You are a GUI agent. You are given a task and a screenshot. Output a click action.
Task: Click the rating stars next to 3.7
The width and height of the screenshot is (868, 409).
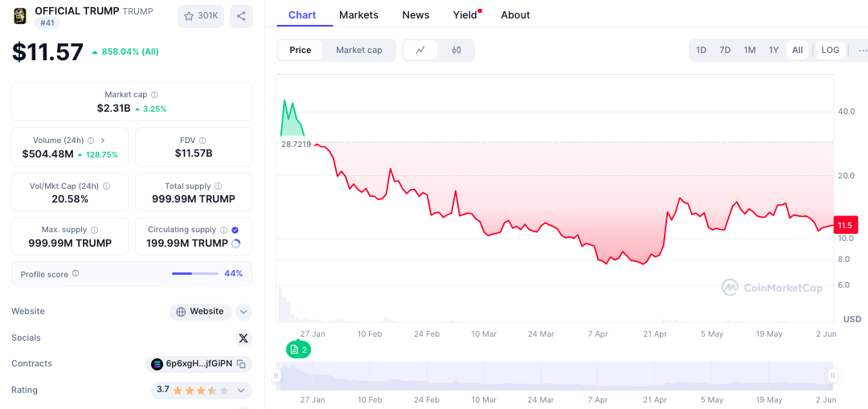(x=201, y=391)
